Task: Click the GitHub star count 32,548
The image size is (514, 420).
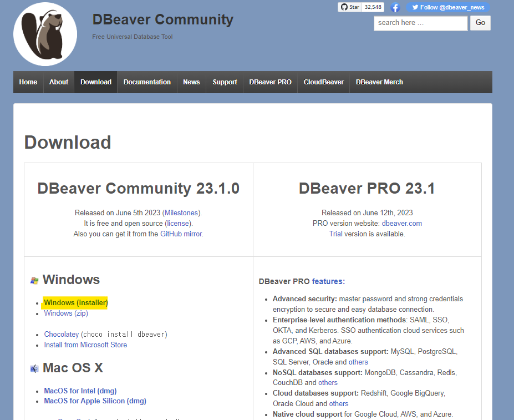Action: coord(373,7)
